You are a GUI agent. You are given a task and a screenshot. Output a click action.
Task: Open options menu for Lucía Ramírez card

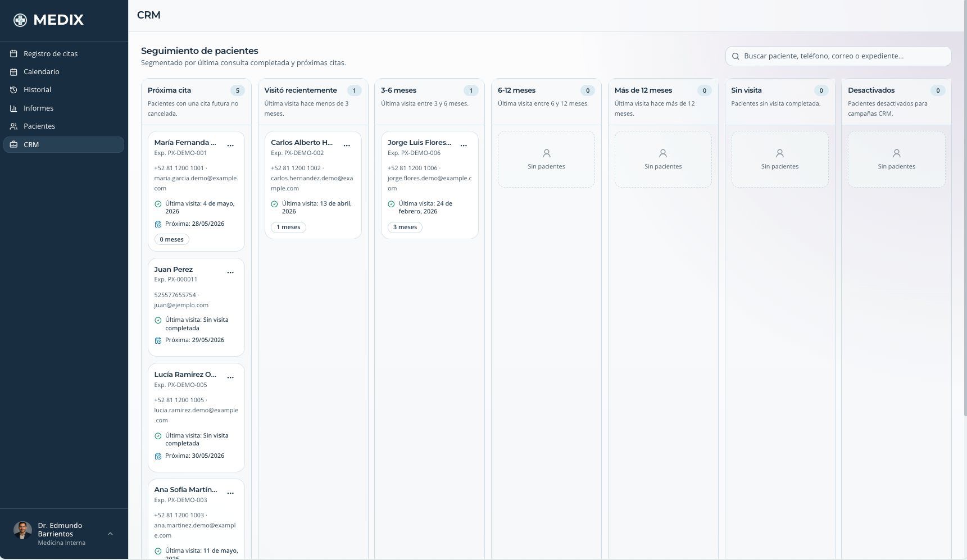(230, 377)
